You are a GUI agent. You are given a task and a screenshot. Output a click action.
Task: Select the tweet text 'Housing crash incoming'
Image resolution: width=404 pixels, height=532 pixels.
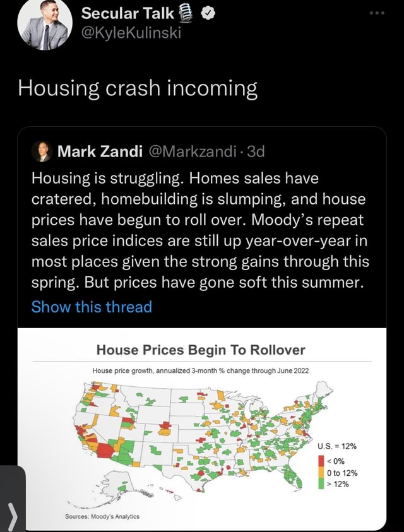pos(136,88)
